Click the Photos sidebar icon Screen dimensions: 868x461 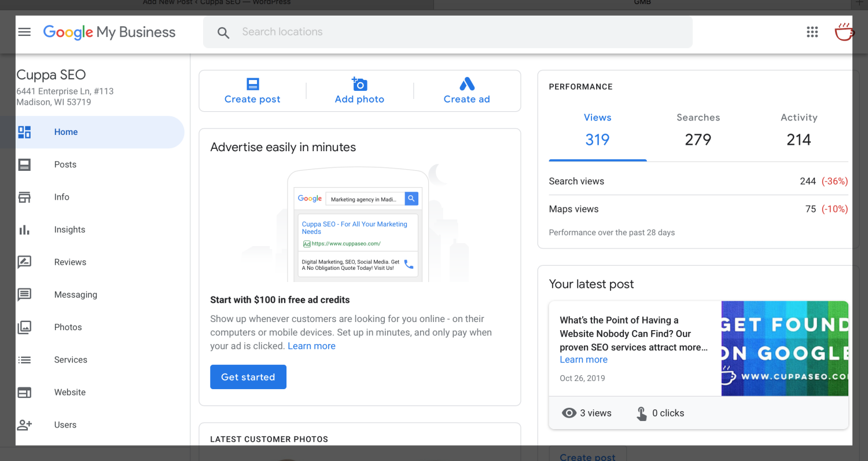(x=24, y=327)
